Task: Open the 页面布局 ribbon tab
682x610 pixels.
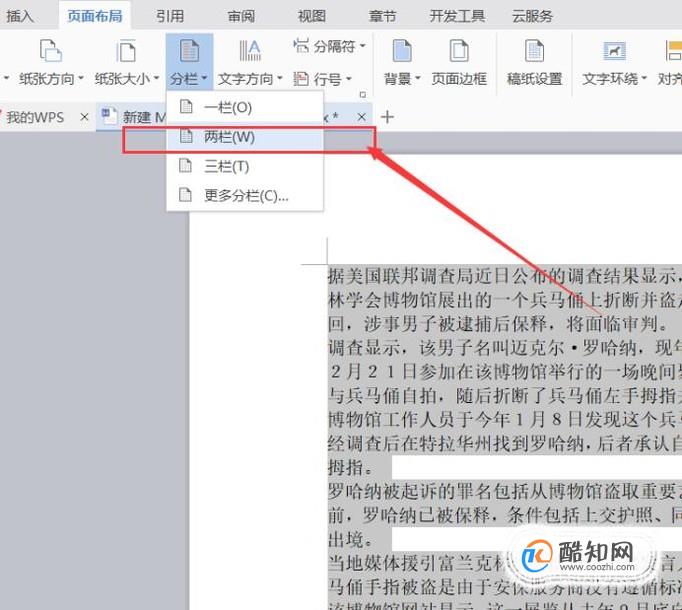Action: [95, 16]
